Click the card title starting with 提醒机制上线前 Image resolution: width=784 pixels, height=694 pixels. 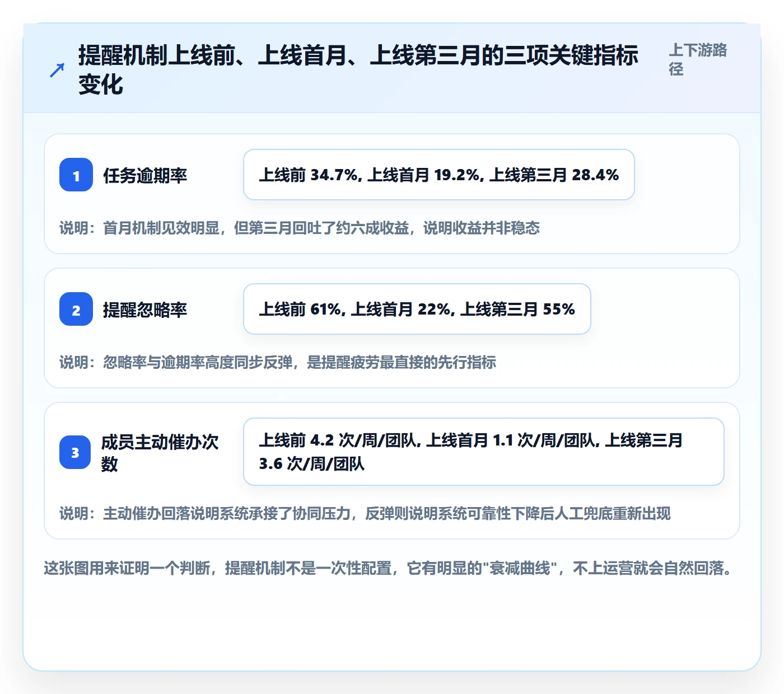tap(358, 70)
